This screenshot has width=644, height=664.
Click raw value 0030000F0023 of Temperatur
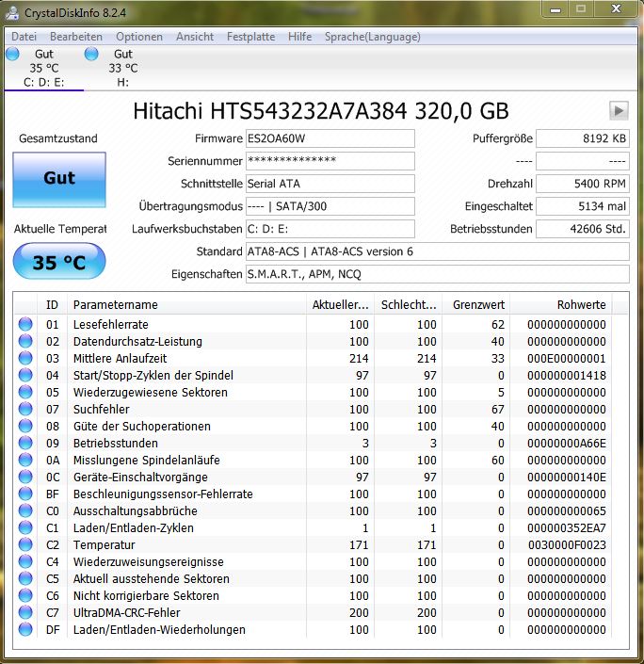[x=567, y=545]
